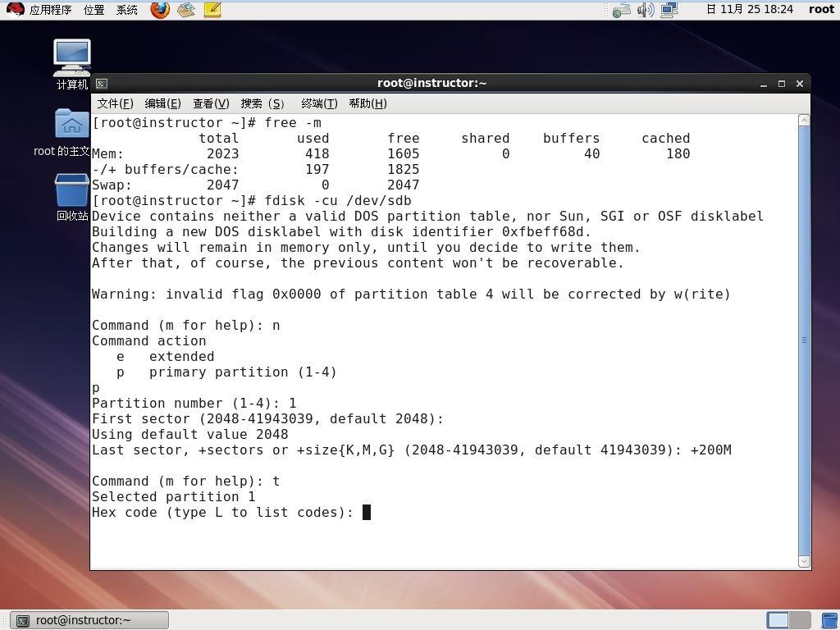Click the 'buffers' column header

tap(572, 138)
